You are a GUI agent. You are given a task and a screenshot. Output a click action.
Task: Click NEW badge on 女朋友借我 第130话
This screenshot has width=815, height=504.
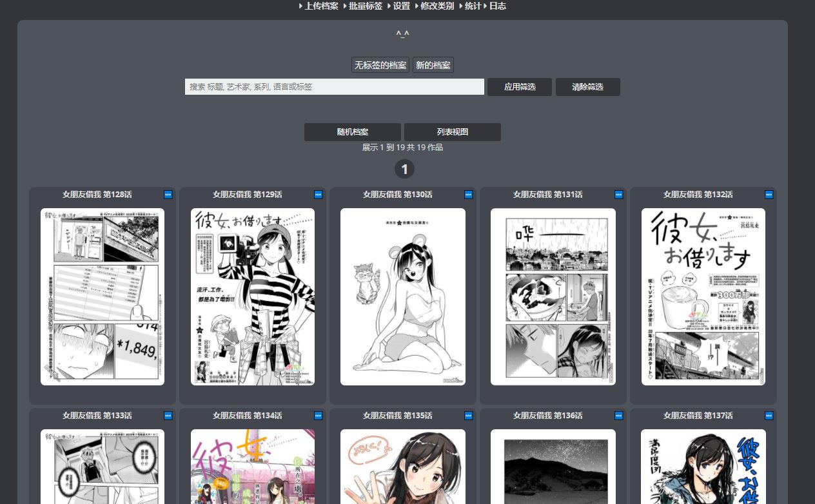pyautogui.click(x=469, y=195)
